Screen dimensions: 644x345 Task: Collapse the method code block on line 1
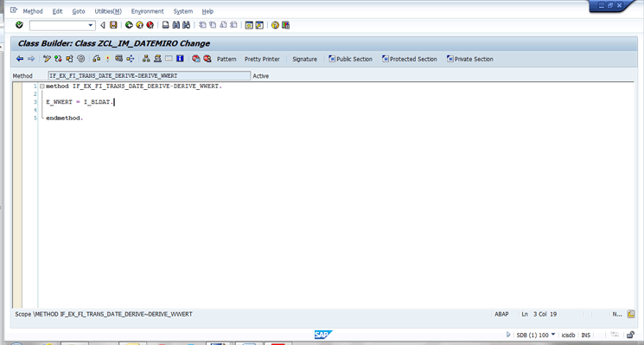(41, 86)
